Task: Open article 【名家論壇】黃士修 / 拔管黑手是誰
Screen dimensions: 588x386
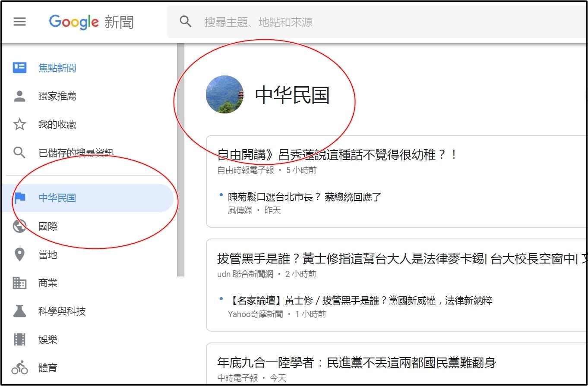Action: [x=360, y=301]
